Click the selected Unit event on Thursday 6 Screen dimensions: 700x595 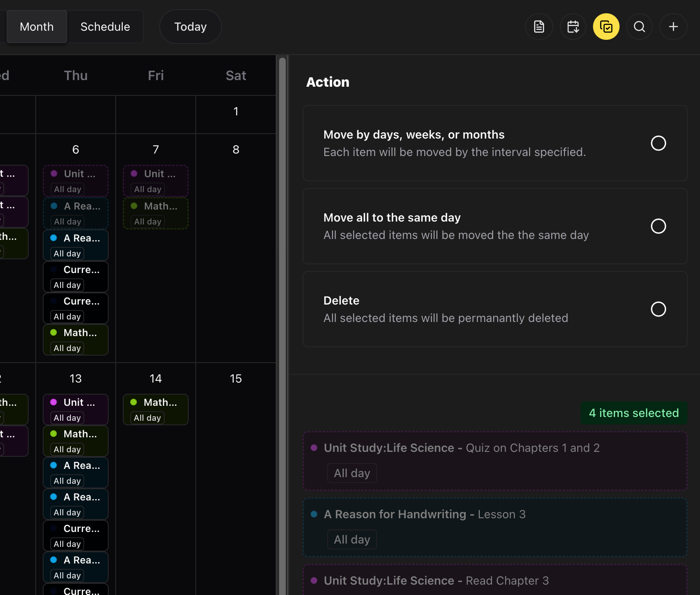[75, 181]
